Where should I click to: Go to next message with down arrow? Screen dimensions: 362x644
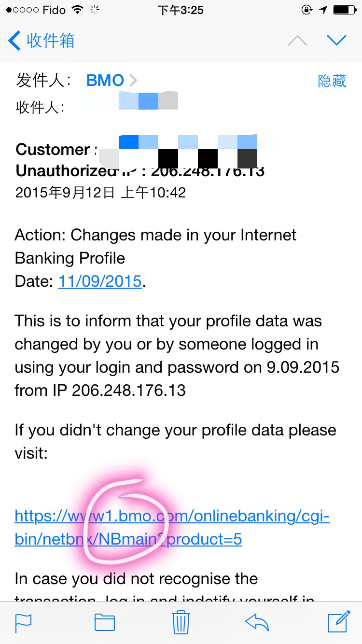coord(336,41)
